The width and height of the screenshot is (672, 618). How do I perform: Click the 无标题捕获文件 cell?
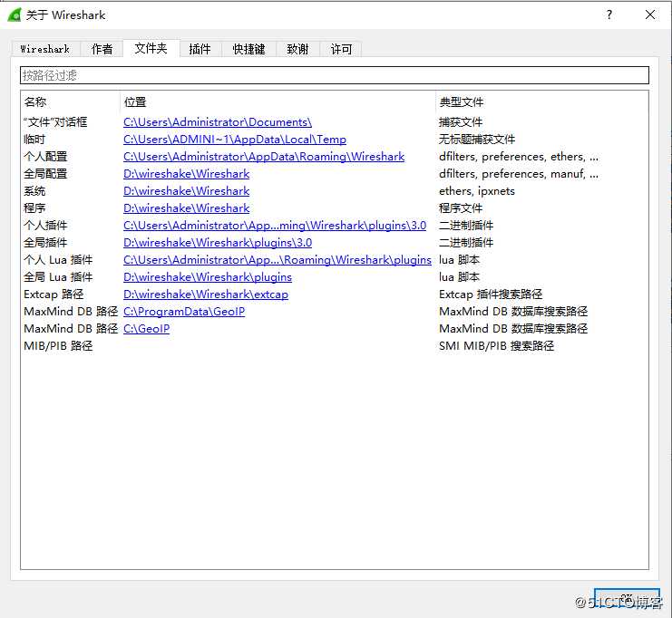click(x=477, y=140)
